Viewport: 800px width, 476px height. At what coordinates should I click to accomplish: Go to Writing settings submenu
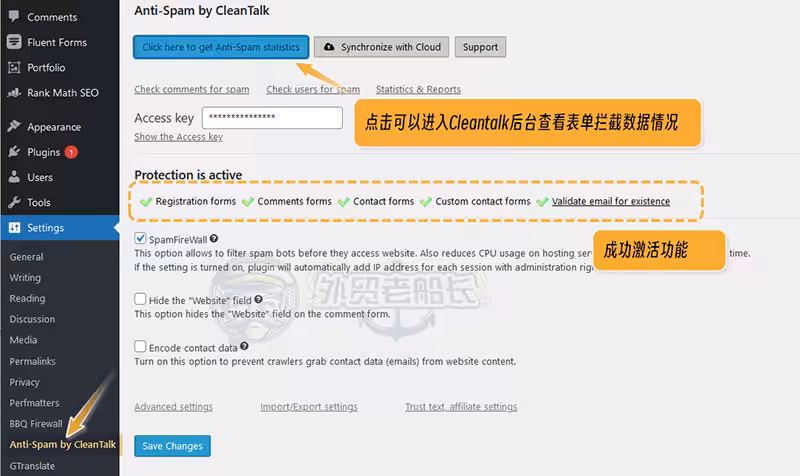tap(25, 278)
